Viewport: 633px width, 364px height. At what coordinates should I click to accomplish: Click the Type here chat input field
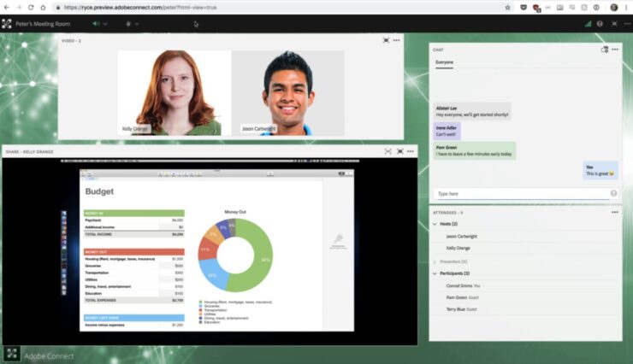[520, 194]
